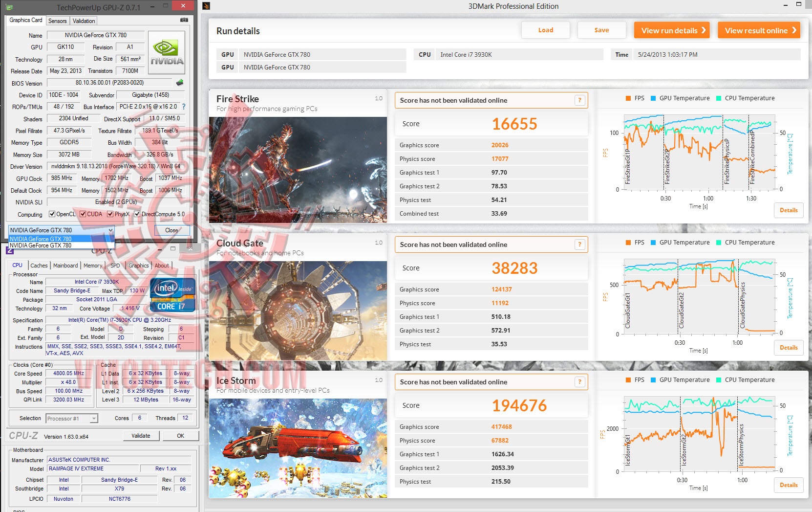Open the Processor #1 selection dropdown

[x=72, y=419]
